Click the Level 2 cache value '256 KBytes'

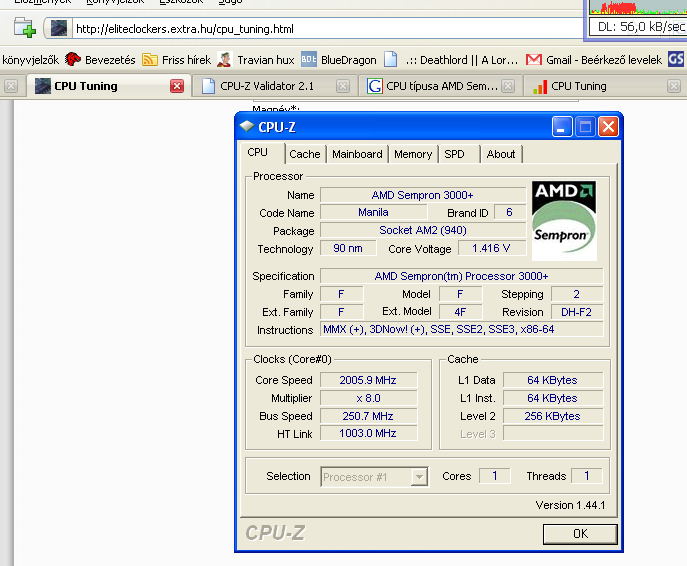point(552,416)
